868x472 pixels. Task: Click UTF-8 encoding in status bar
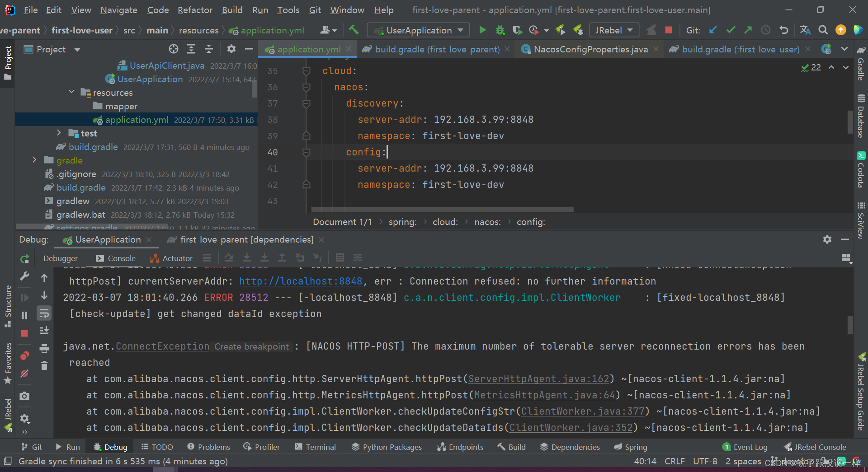(705, 461)
